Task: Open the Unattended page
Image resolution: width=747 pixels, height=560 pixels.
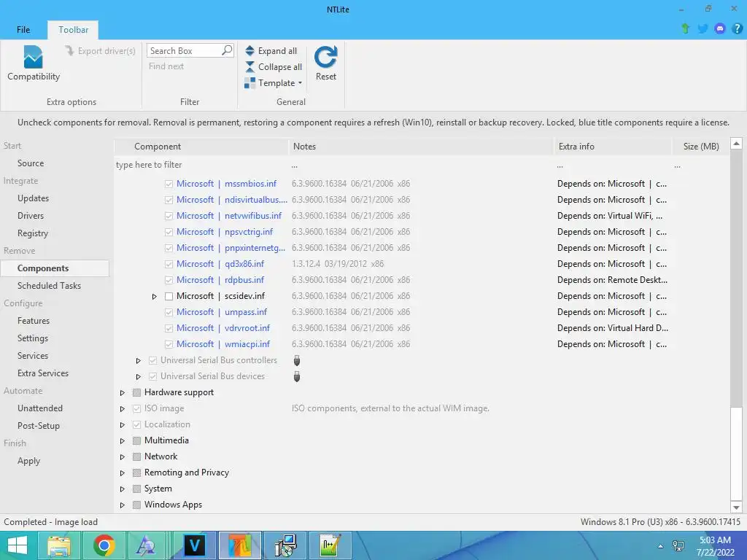Action: [40, 408]
